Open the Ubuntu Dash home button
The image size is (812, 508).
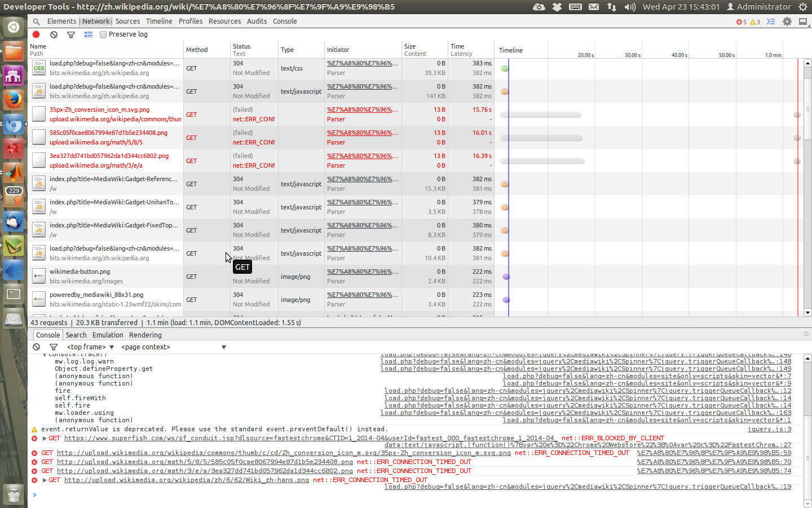14,27
